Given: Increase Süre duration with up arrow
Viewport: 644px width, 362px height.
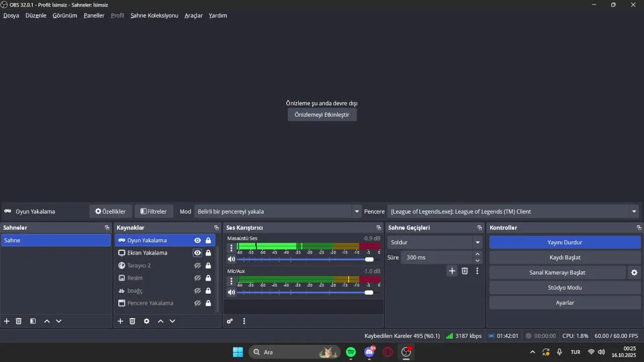Looking at the screenshot, I should [477, 254].
